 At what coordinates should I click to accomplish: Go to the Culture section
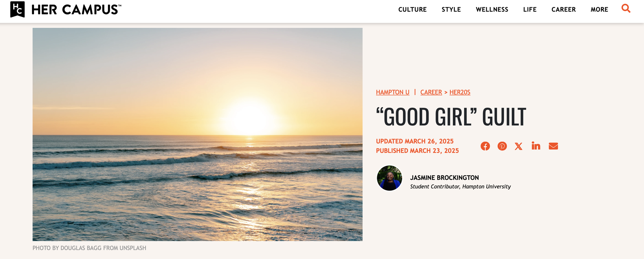pos(412,10)
